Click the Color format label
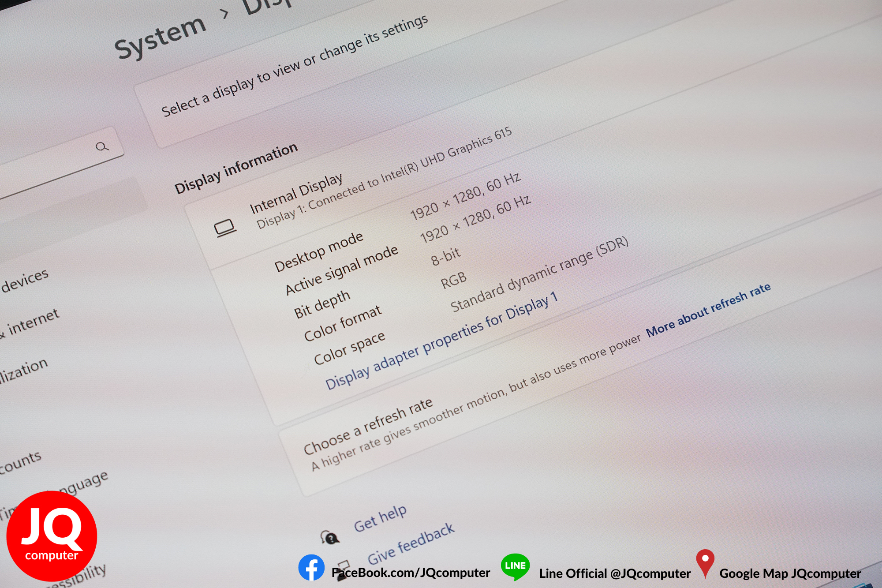The height and width of the screenshot is (588, 882). coord(342,323)
